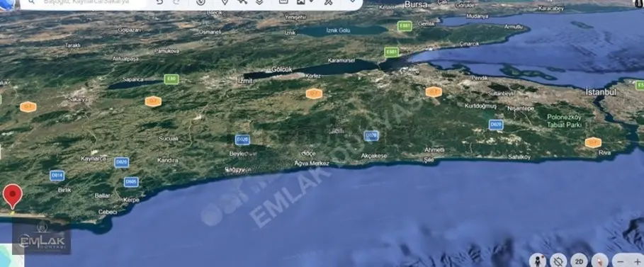Select the Sucuali place label

(169, 139)
